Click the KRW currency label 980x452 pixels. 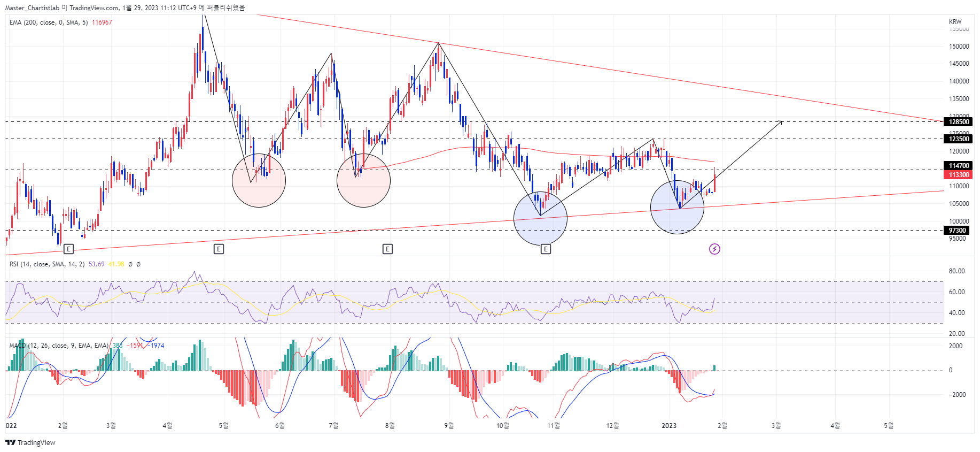(955, 22)
